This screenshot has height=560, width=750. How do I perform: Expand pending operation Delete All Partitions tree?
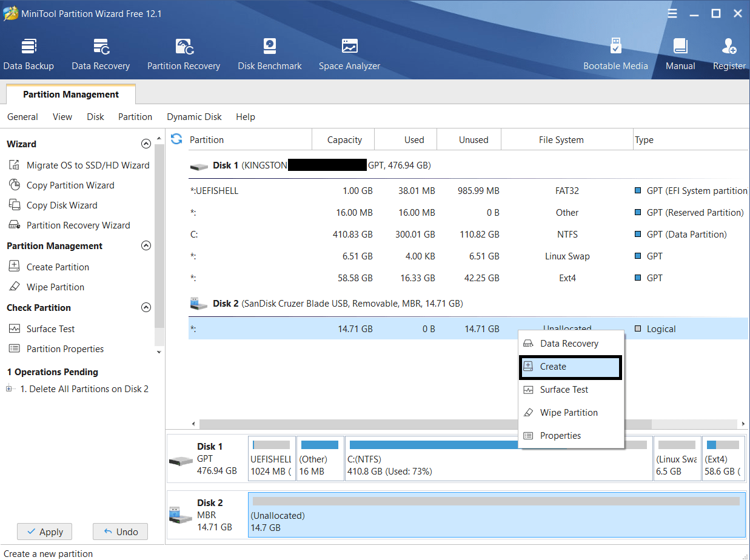point(10,389)
